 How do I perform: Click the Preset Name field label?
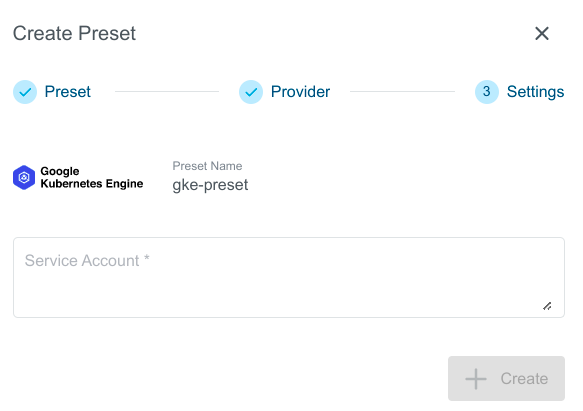click(x=207, y=166)
